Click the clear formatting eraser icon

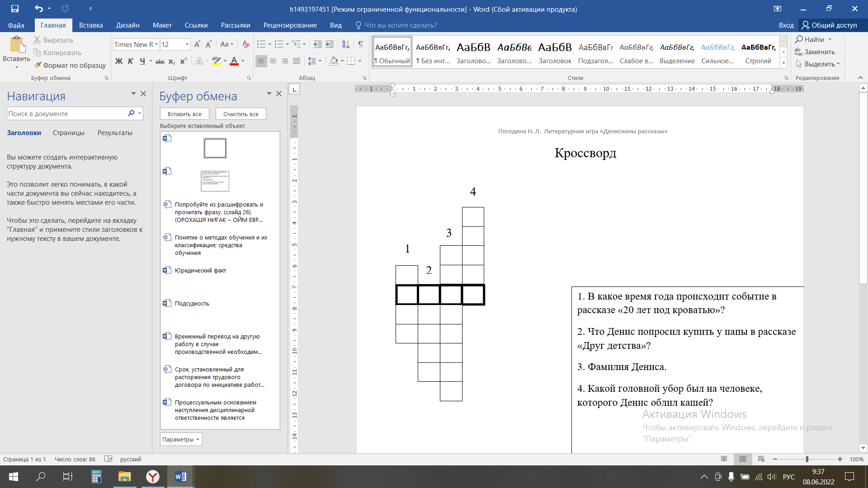point(246,44)
